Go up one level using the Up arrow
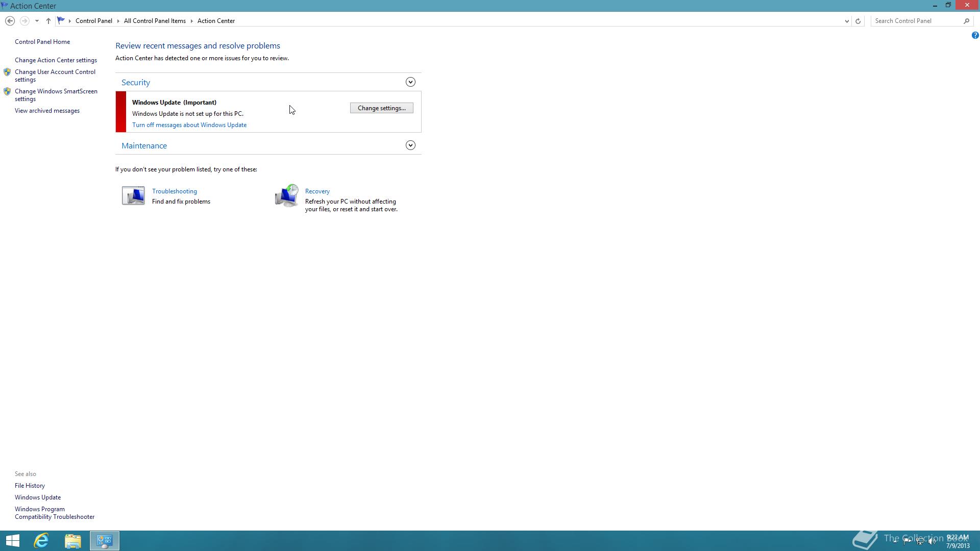The width and height of the screenshot is (980, 551). pos(48,21)
